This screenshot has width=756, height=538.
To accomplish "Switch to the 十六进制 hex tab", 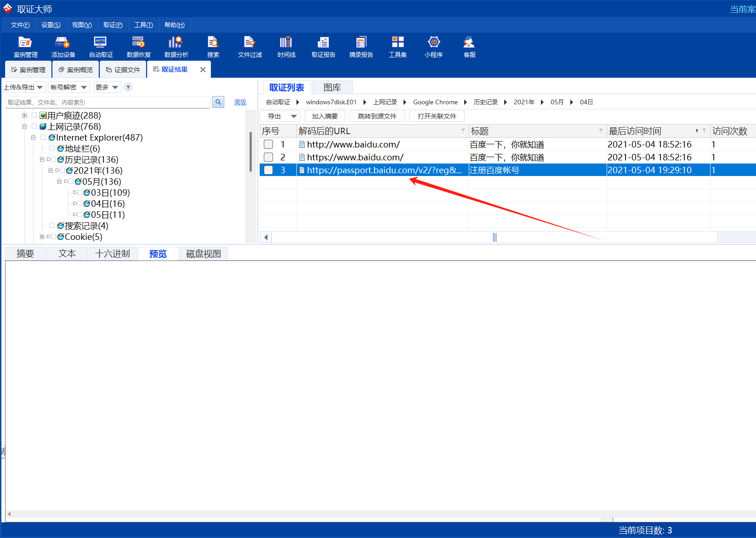I will 113,254.
